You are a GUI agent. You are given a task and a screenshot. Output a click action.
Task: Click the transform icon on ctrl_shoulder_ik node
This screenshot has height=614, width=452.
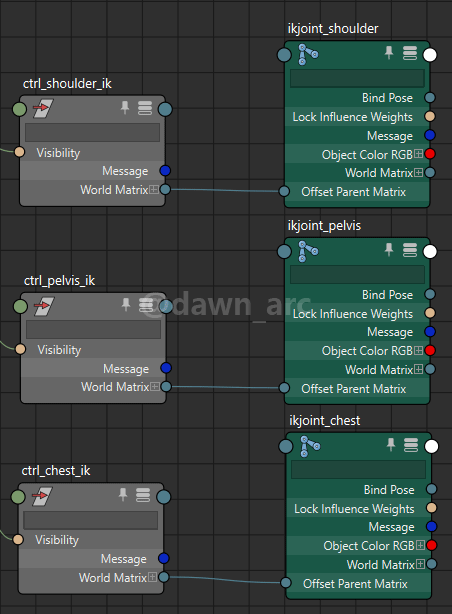(43, 108)
